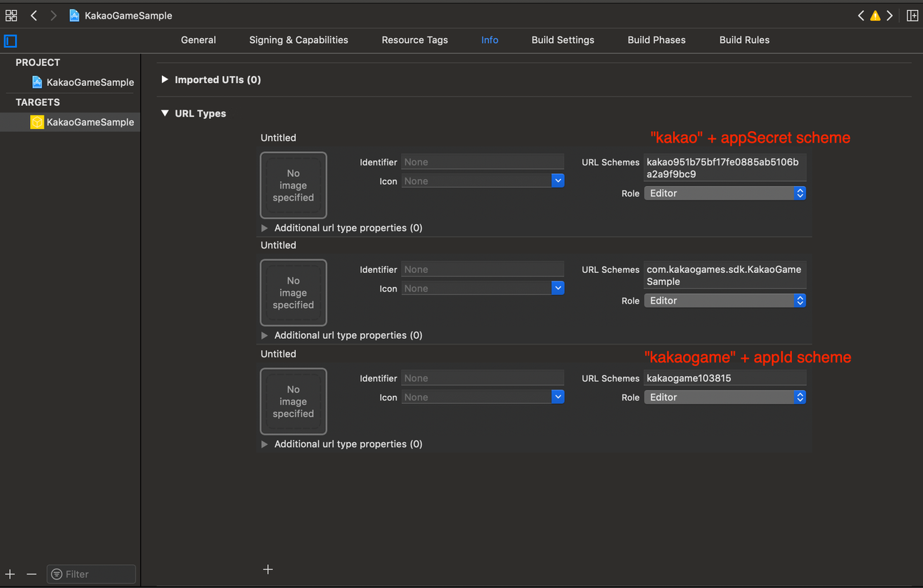
Task: Add a new URL type with plus
Action: click(268, 569)
